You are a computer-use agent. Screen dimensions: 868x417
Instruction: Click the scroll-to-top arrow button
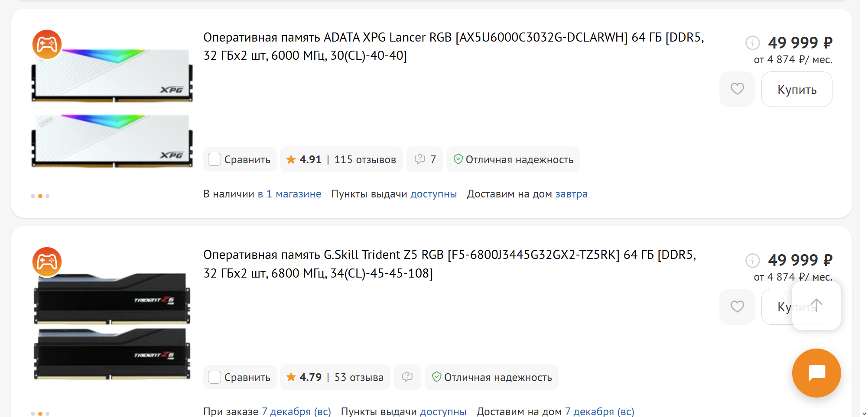(x=816, y=305)
